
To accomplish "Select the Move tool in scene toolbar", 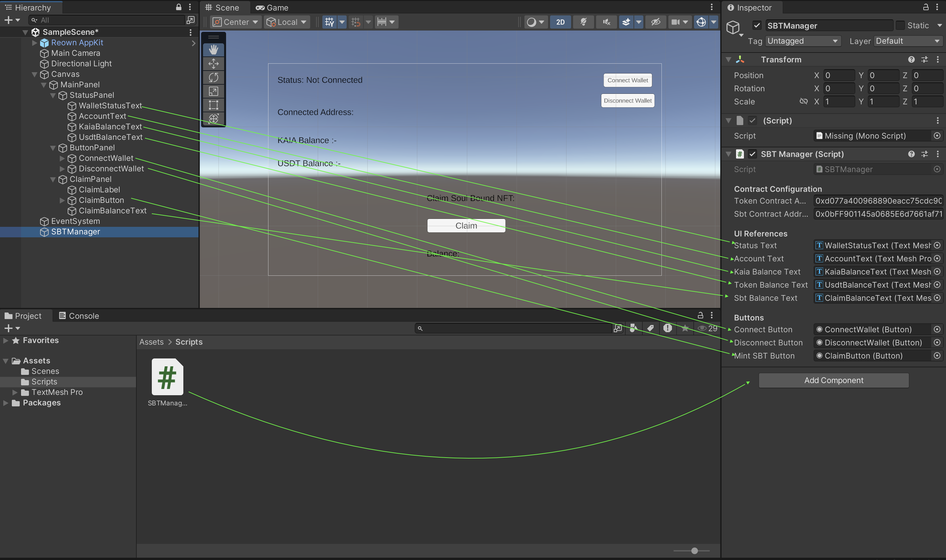I will (x=213, y=63).
